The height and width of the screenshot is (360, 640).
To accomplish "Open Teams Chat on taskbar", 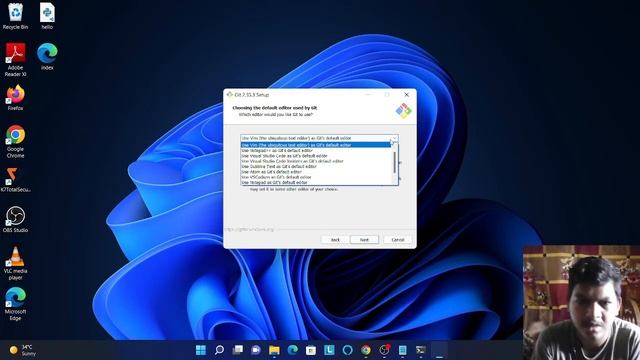I will [256, 350].
